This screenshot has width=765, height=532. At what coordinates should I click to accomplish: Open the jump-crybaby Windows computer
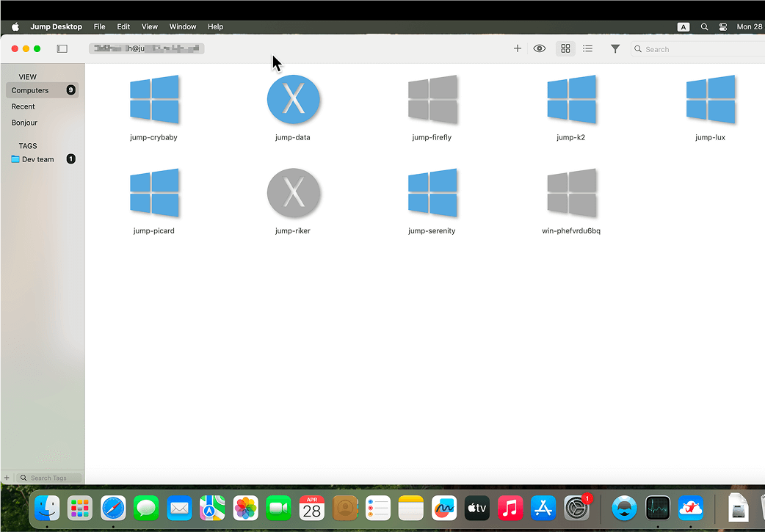(153, 100)
